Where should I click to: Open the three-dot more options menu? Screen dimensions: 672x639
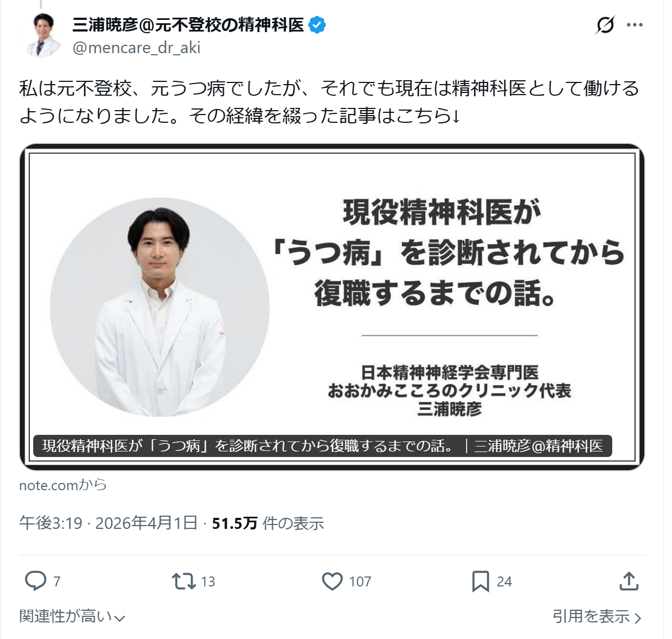tap(634, 25)
